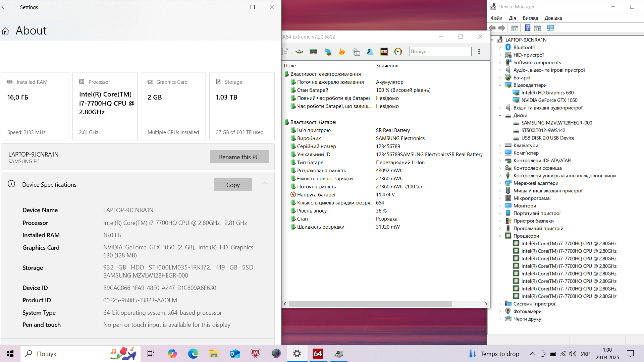This screenshot has width=644, height=362.
Task: Open Task View on the taskbar
Action: [151, 354]
